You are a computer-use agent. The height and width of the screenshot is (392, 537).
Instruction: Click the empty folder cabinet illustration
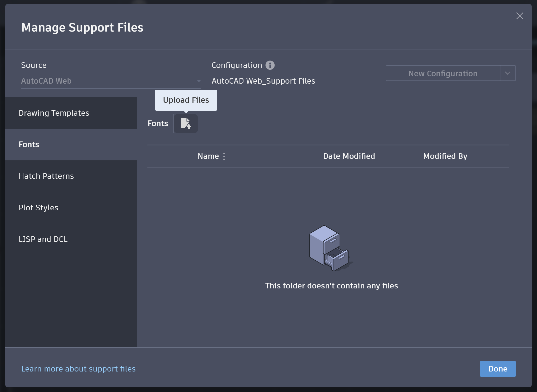[330, 248]
